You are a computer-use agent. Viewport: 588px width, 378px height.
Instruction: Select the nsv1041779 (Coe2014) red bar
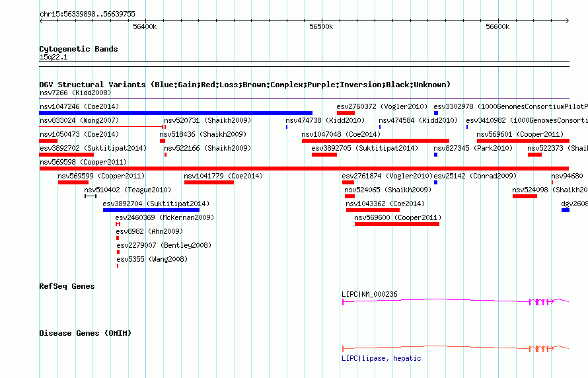tap(209, 182)
